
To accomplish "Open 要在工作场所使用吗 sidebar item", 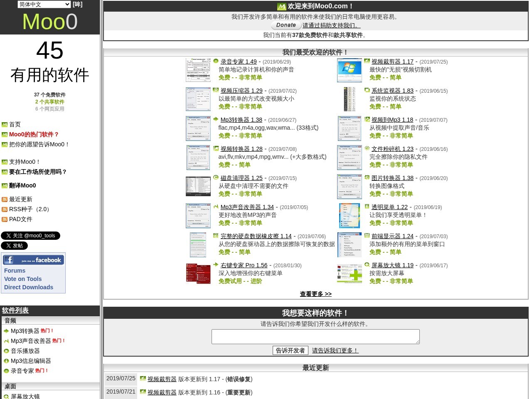I will coord(38,172).
